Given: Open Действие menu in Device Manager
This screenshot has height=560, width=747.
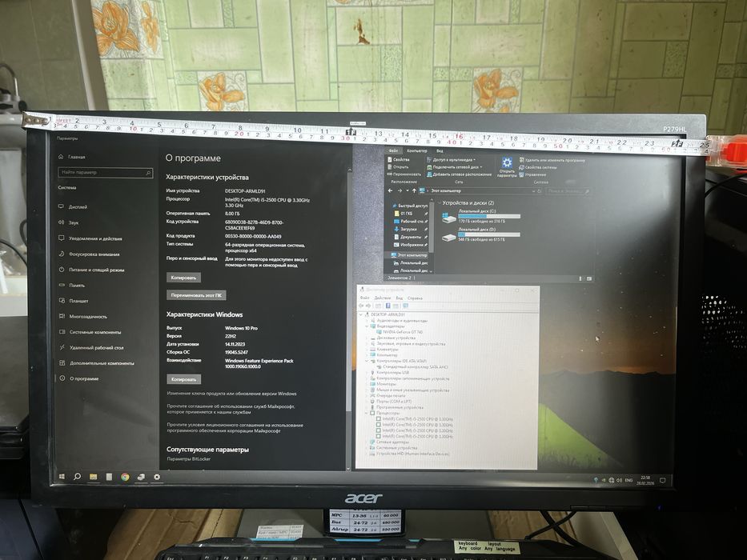Looking at the screenshot, I should click(x=382, y=298).
